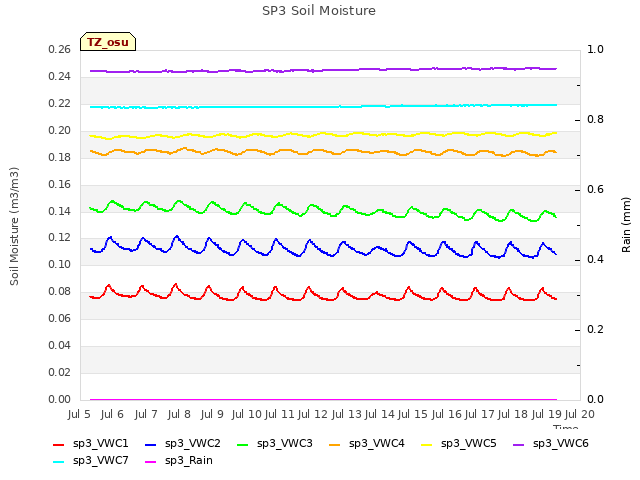Click the purple sp3_VWC6 data line
The height and width of the screenshot is (480, 640).
tap(322, 70)
